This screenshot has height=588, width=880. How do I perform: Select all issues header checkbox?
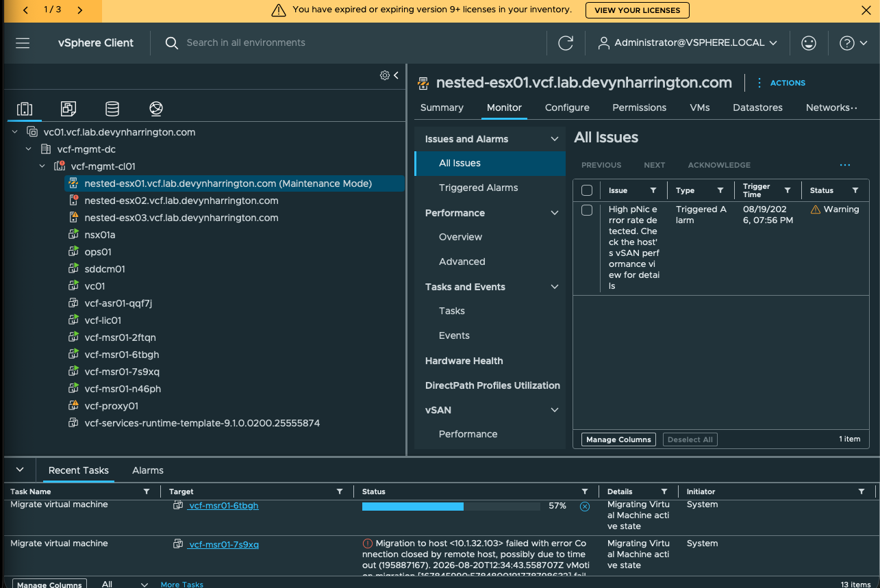(587, 190)
